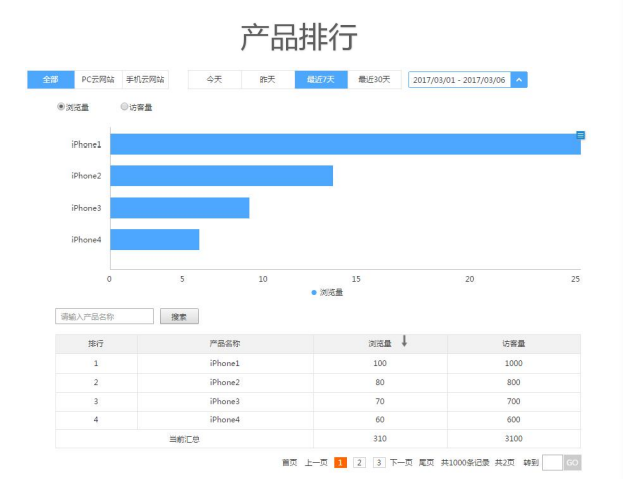This screenshot has width=623, height=479.
Task: Select the 昨天 time filter
Action: 267,80
